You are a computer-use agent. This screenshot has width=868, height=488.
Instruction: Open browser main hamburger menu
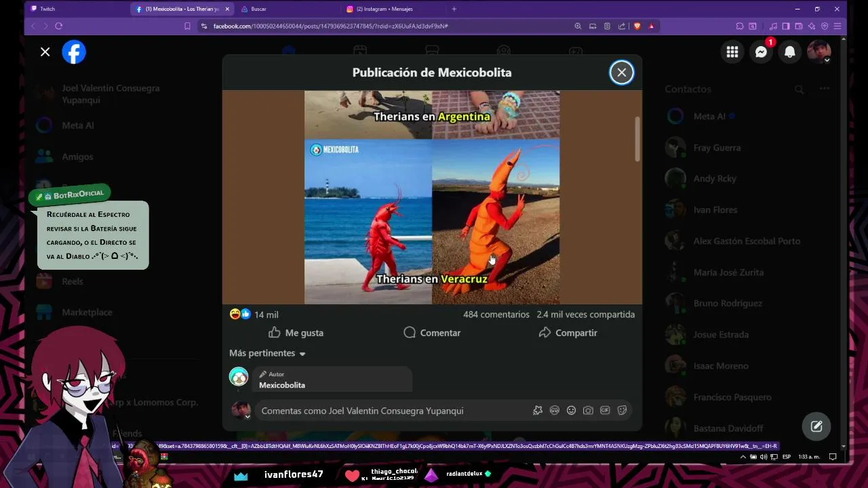(x=837, y=26)
